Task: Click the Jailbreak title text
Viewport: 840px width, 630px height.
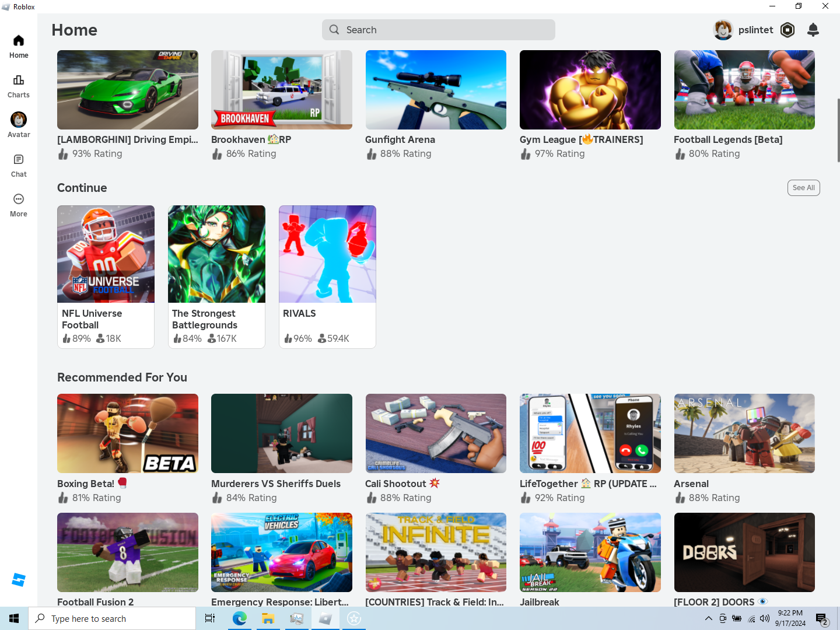Action: pyautogui.click(x=540, y=602)
